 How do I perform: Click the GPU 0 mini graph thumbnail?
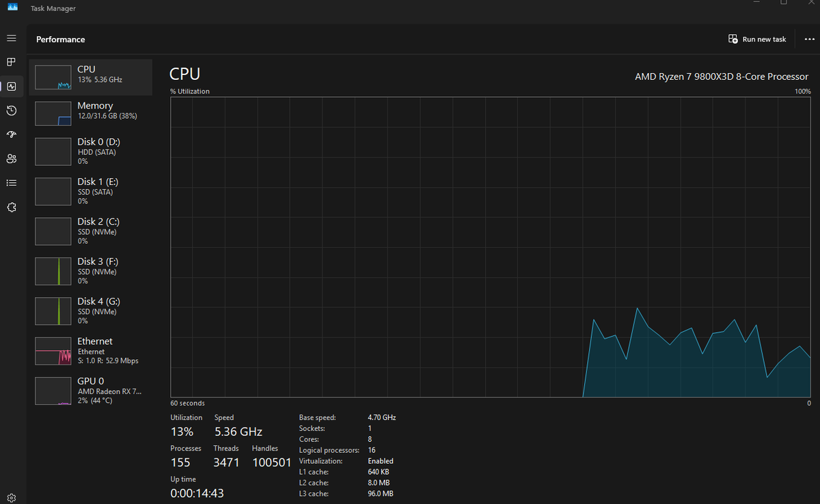coord(53,391)
